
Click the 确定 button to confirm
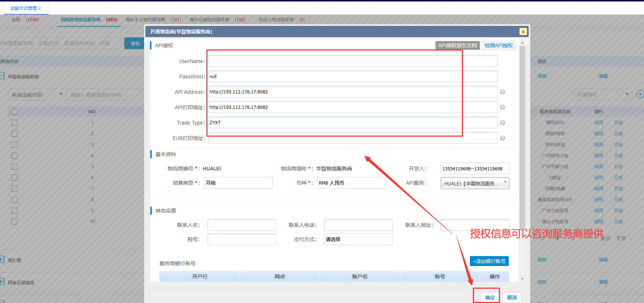tap(490, 297)
